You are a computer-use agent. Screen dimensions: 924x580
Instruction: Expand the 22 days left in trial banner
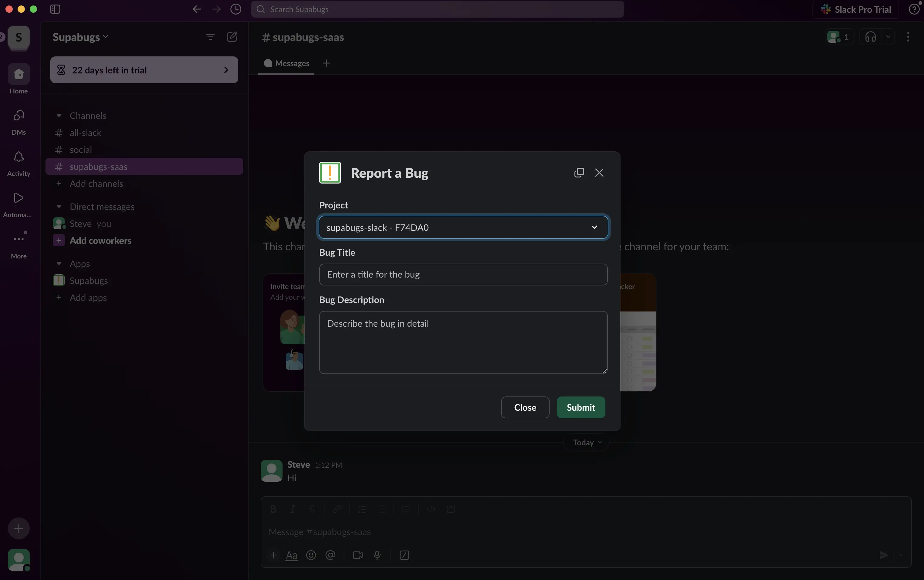[144, 70]
